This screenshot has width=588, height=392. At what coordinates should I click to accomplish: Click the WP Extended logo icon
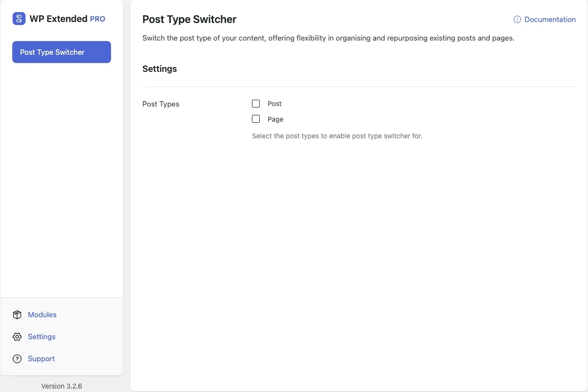click(19, 19)
